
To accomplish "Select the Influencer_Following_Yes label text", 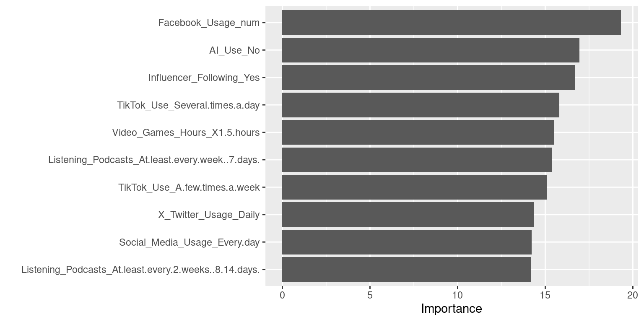I will coord(204,78).
